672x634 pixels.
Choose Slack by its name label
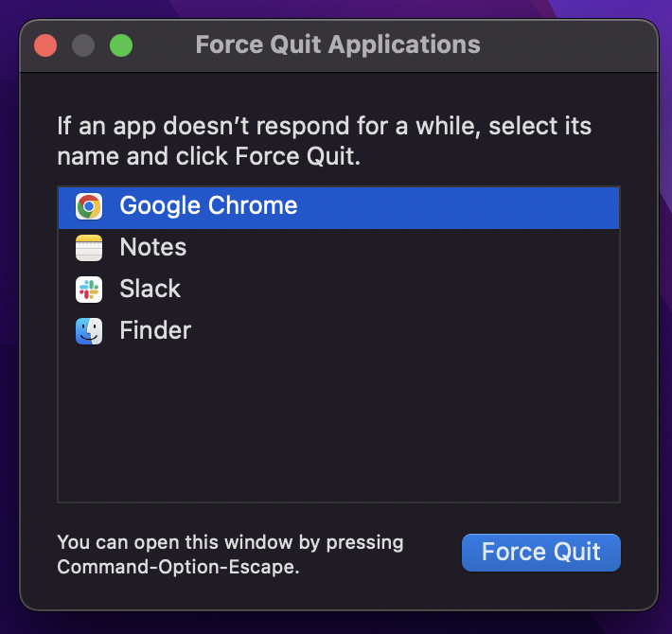coord(150,290)
